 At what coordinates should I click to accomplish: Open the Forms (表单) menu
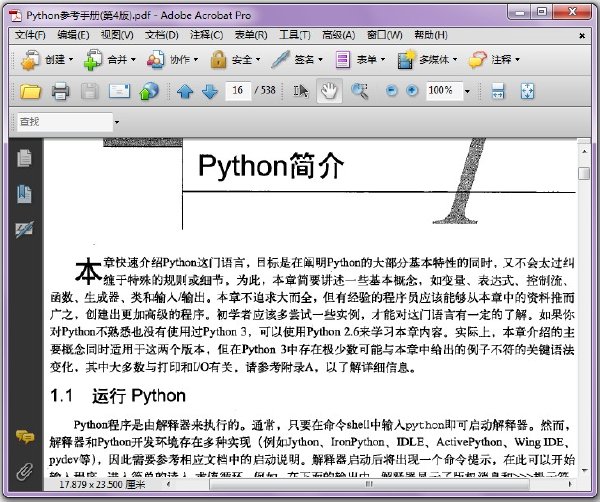point(251,35)
